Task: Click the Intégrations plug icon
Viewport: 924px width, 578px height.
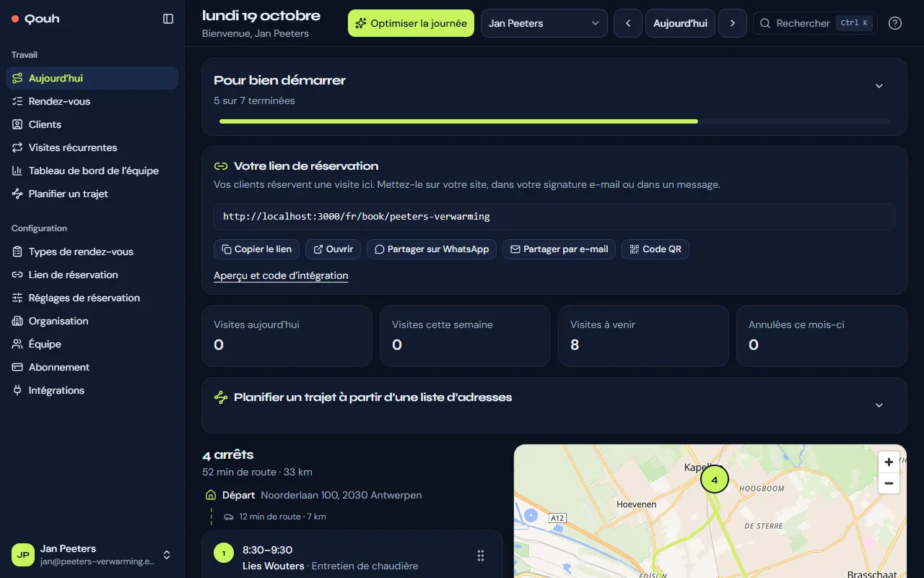Action: (17, 390)
